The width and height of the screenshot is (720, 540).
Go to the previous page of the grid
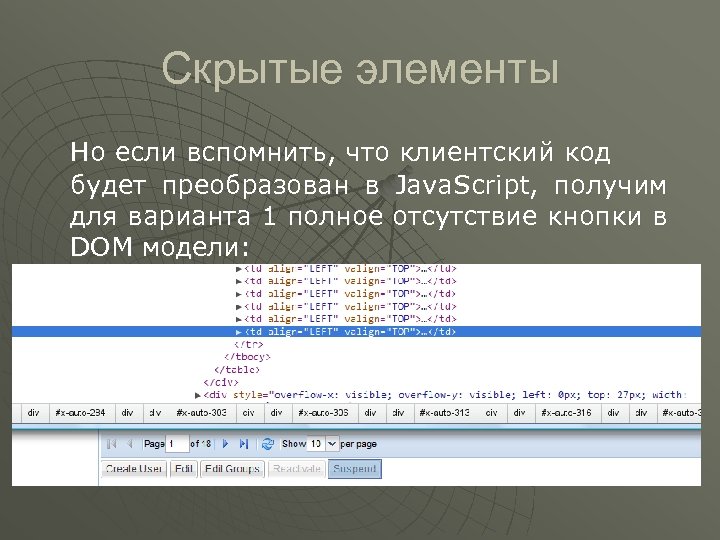click(130, 444)
